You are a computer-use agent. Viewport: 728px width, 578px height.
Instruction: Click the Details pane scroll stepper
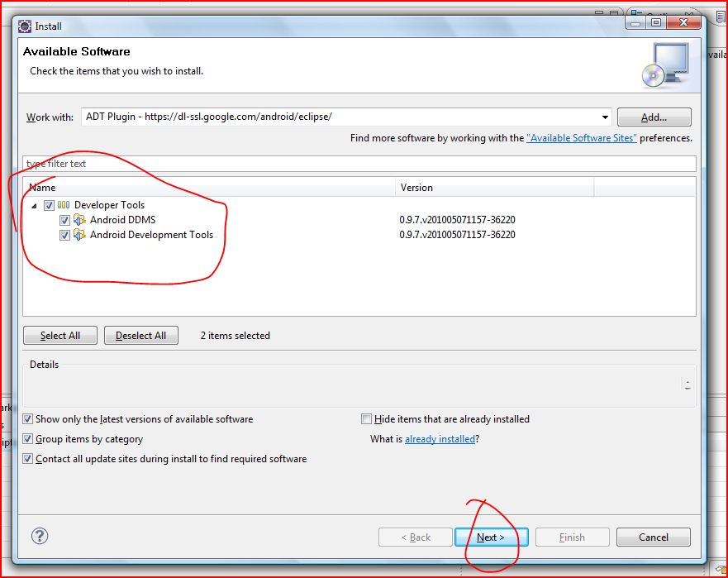688,385
